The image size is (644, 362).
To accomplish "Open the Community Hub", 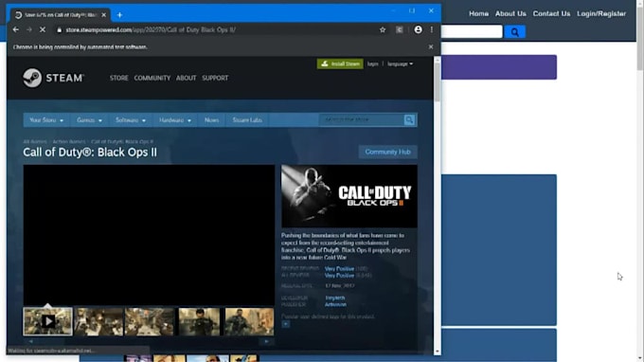I will pos(387,152).
